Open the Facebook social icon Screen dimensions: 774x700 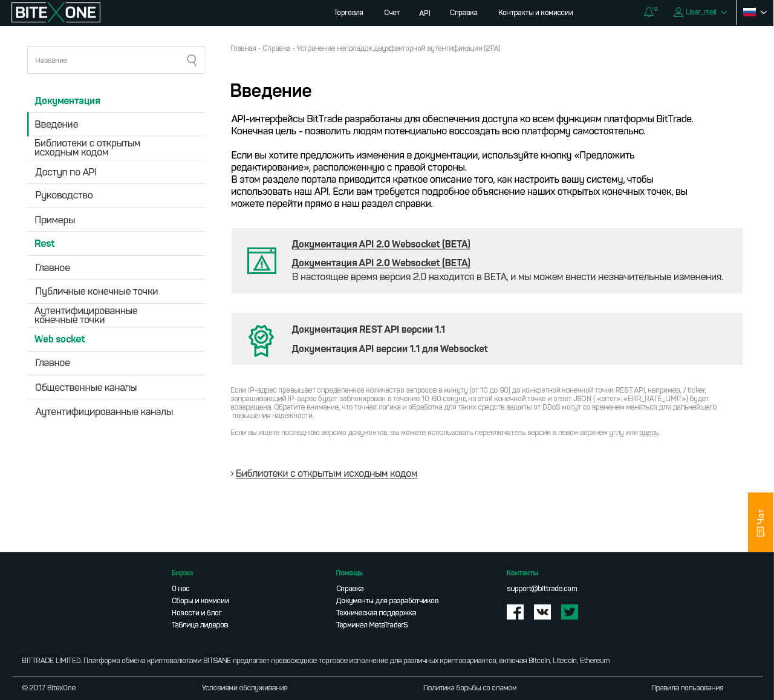(x=515, y=612)
